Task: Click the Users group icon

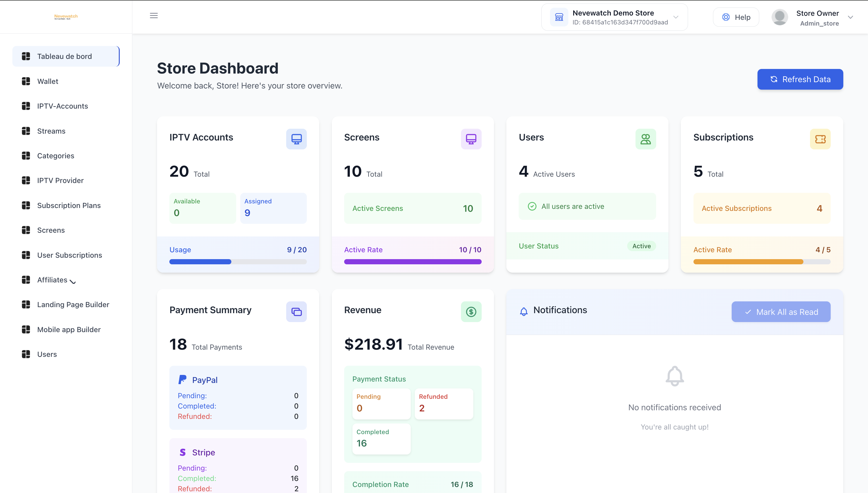Action: 646,139
